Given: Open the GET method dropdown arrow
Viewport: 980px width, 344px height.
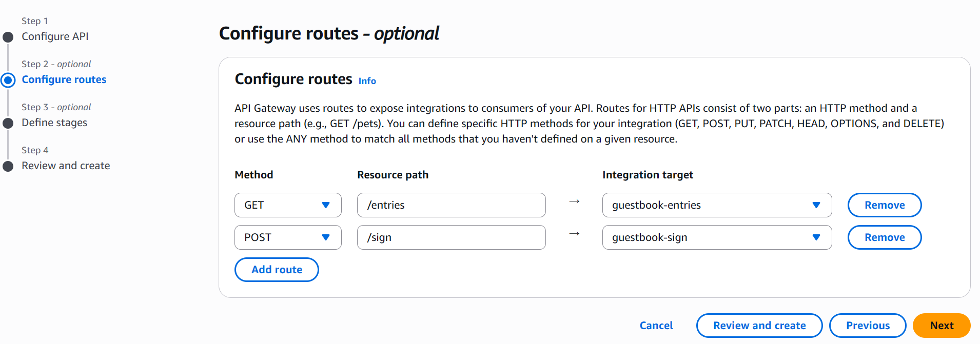Looking at the screenshot, I should point(325,205).
